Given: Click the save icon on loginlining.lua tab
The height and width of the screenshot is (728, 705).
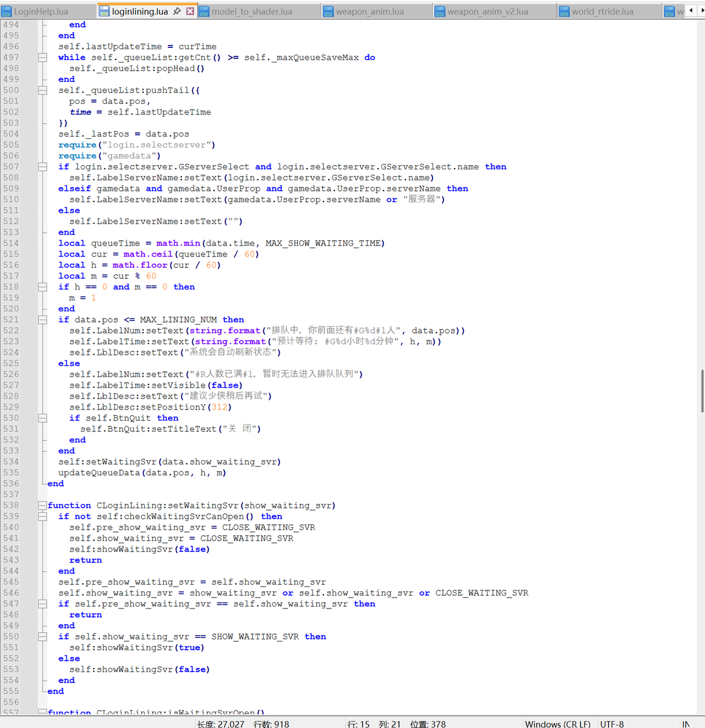Looking at the screenshot, I should click(104, 12).
